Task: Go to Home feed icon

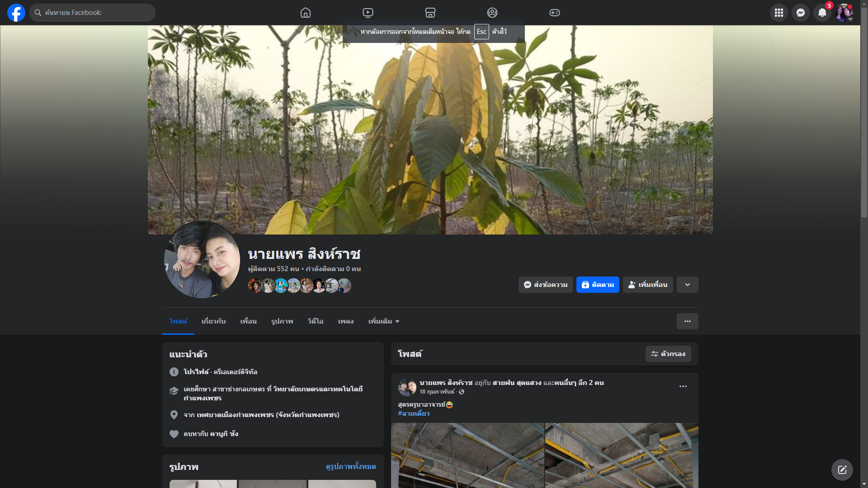Action: [x=306, y=13]
